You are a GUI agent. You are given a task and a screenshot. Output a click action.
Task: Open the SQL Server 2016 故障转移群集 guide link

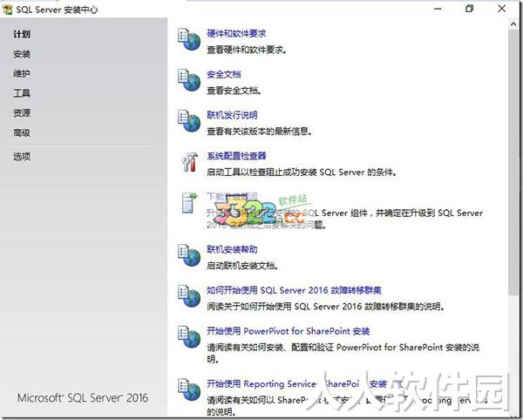(294, 290)
